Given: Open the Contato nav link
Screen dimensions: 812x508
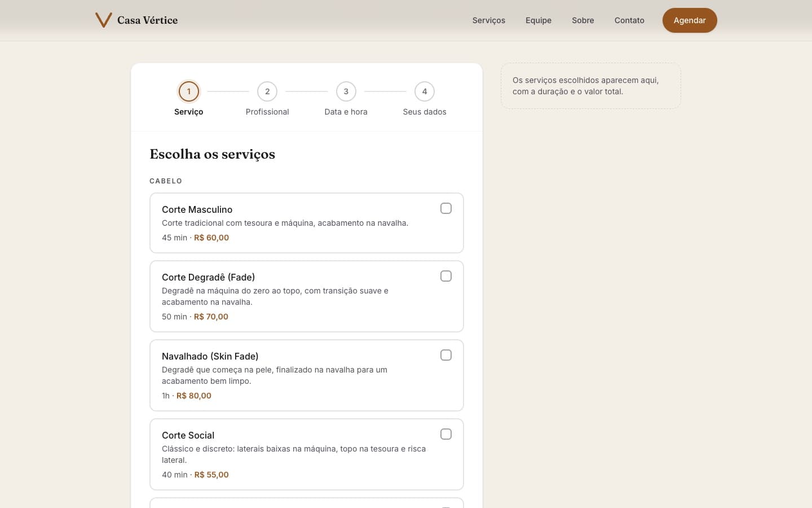Looking at the screenshot, I should (629, 20).
